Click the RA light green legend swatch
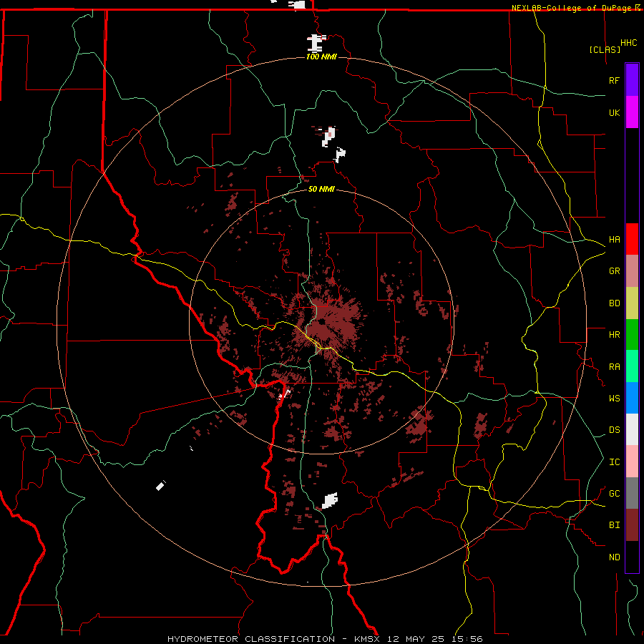Viewport: 644px width, 644px height. click(x=632, y=366)
